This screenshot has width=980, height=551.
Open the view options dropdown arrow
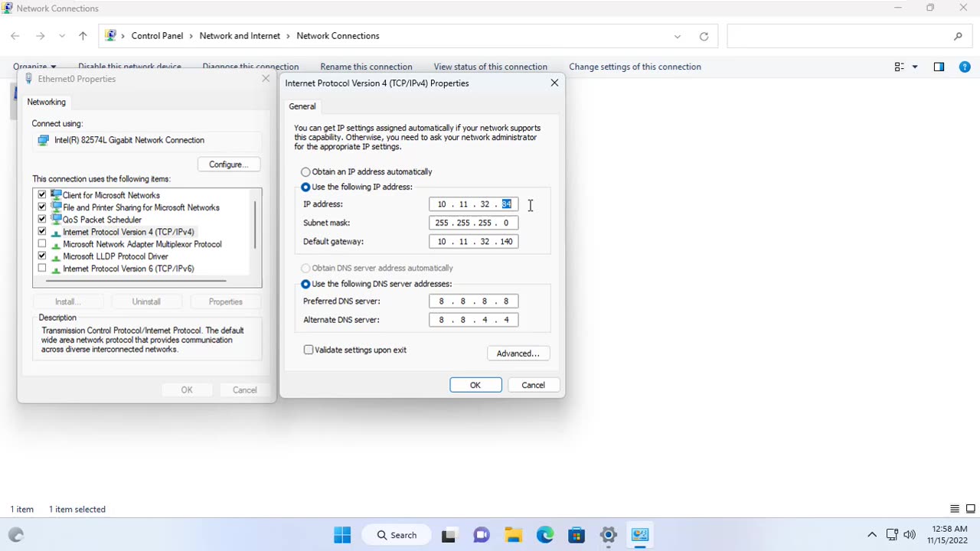click(915, 67)
